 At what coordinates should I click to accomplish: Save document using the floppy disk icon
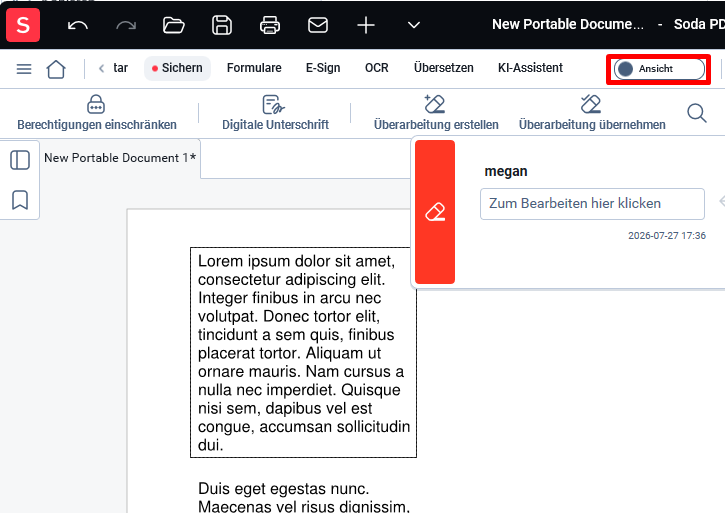(222, 25)
